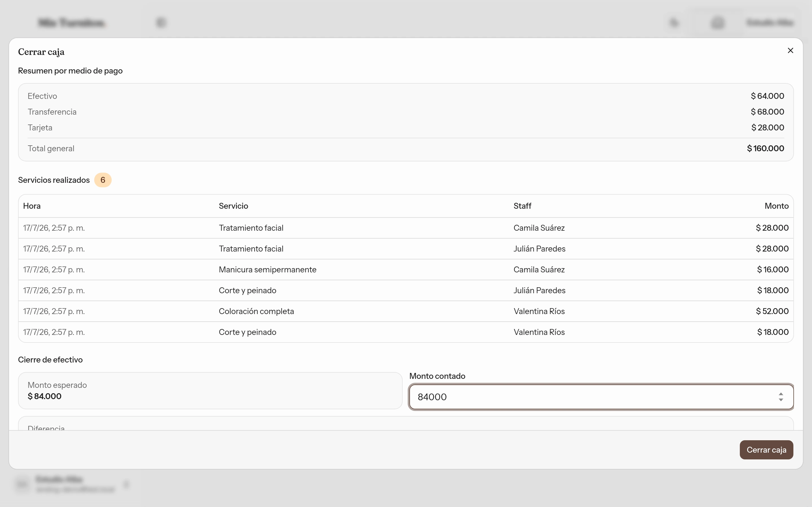Focus the Monto contado input field

[x=601, y=397]
